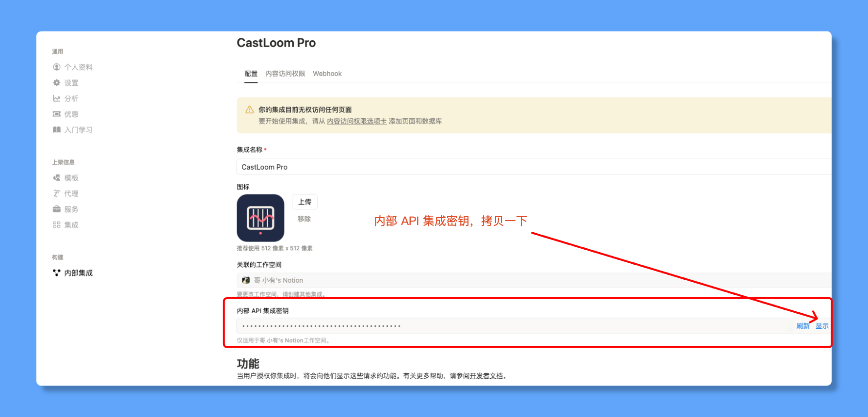868x417 pixels.
Task: Switch to the 内容访问权限 tab
Action: coord(285,74)
